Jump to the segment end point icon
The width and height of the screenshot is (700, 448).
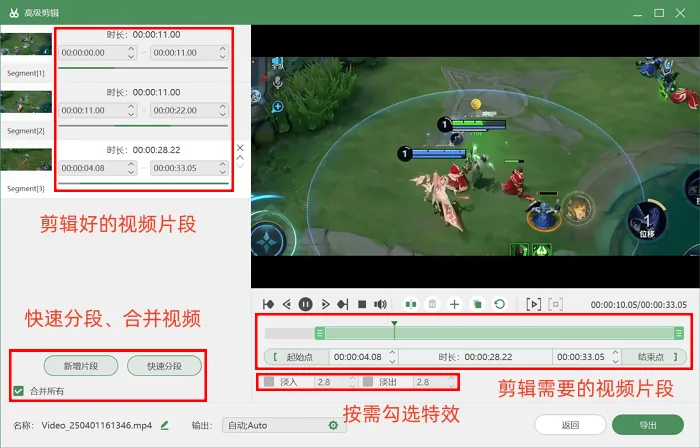point(343,304)
